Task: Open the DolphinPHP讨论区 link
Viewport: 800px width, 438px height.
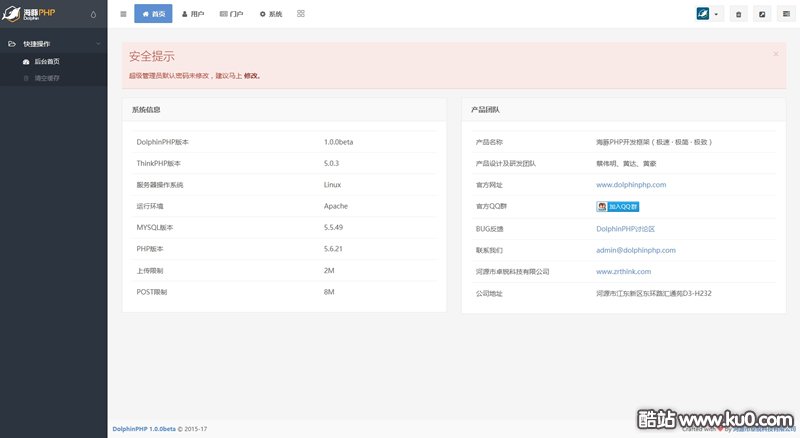Action: 626,229
